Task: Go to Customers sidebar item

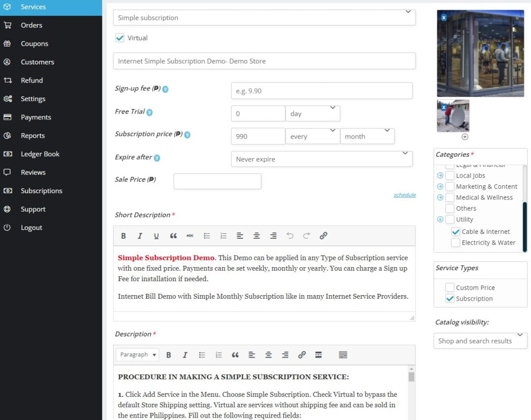Action: click(51, 62)
